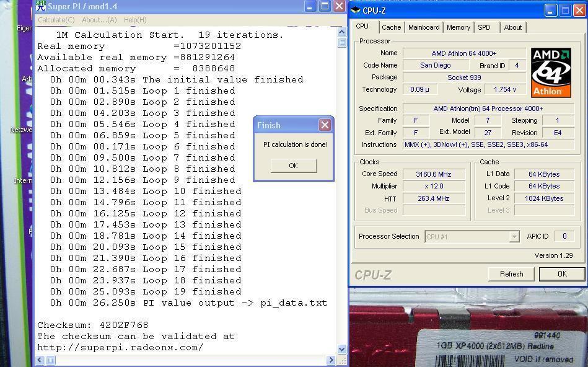This screenshot has height=367, width=588.
Task: Click the Name field AMD Athlon 64 4000+
Action: tap(464, 53)
